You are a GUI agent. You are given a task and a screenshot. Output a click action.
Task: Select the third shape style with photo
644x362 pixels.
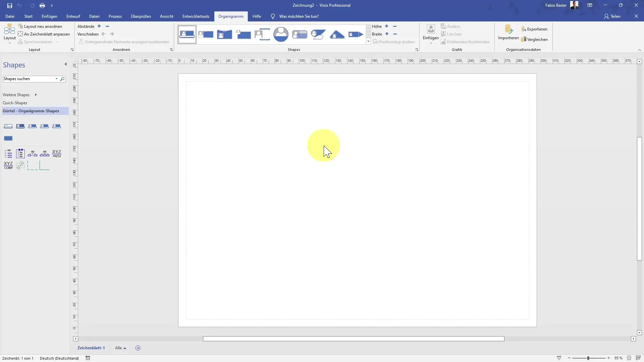tap(224, 34)
